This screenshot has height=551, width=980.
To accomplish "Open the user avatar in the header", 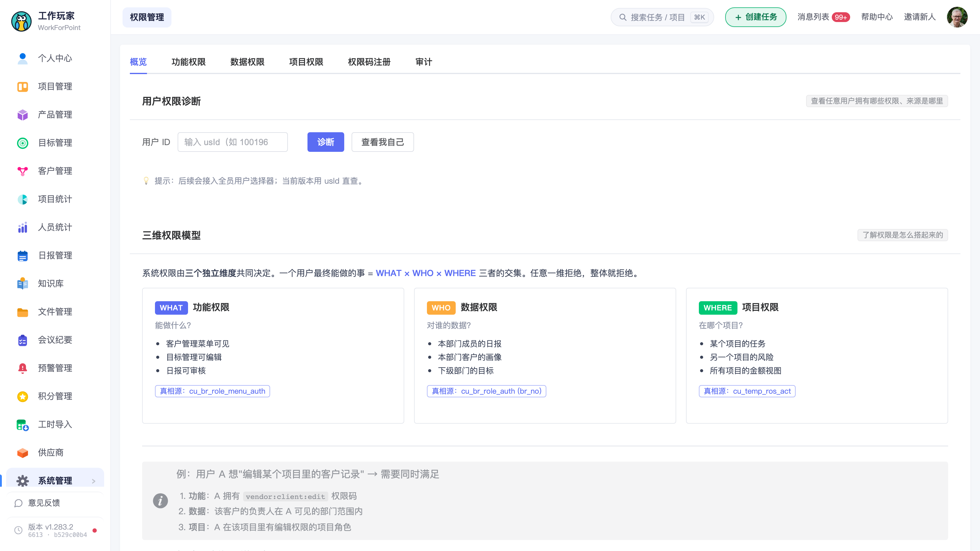I will [x=957, y=17].
